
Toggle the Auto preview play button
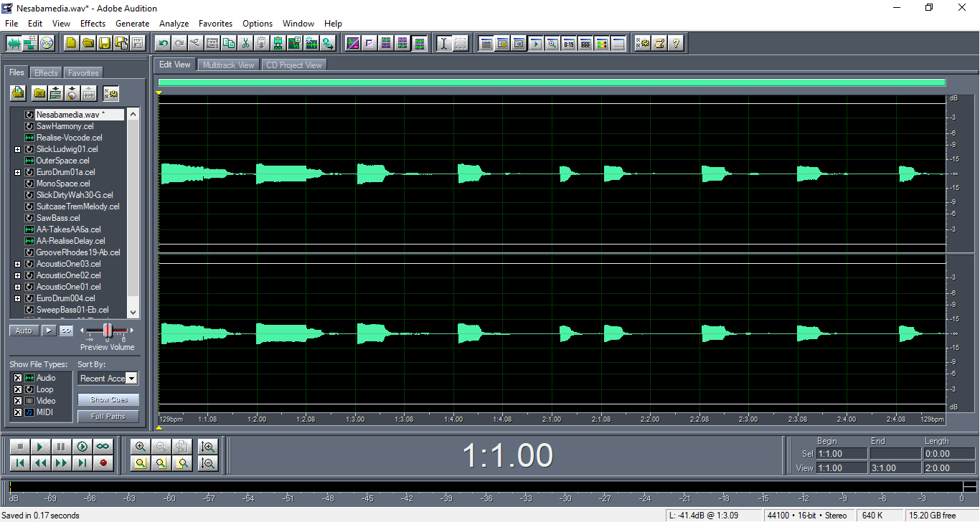point(24,331)
